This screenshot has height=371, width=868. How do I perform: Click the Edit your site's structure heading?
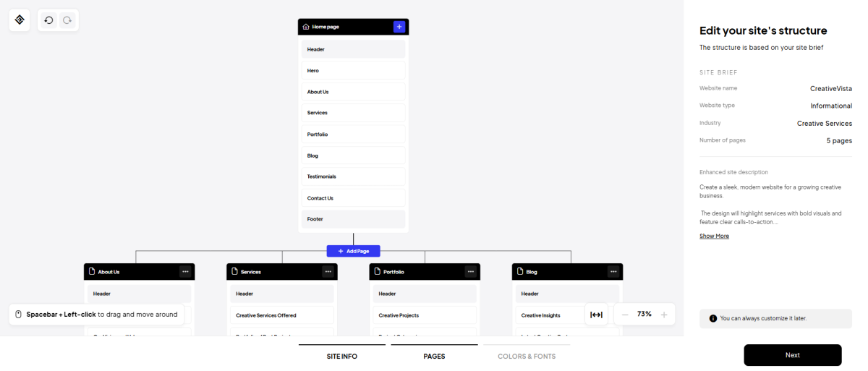[763, 31]
